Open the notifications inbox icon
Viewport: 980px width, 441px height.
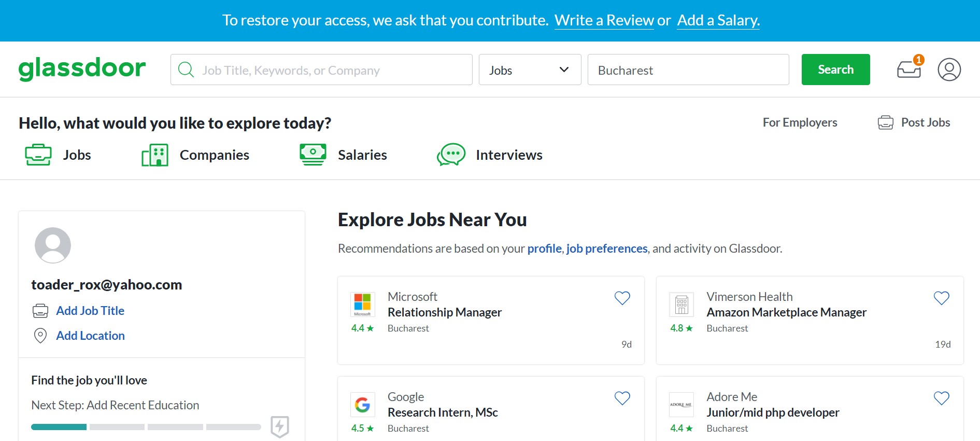(910, 68)
